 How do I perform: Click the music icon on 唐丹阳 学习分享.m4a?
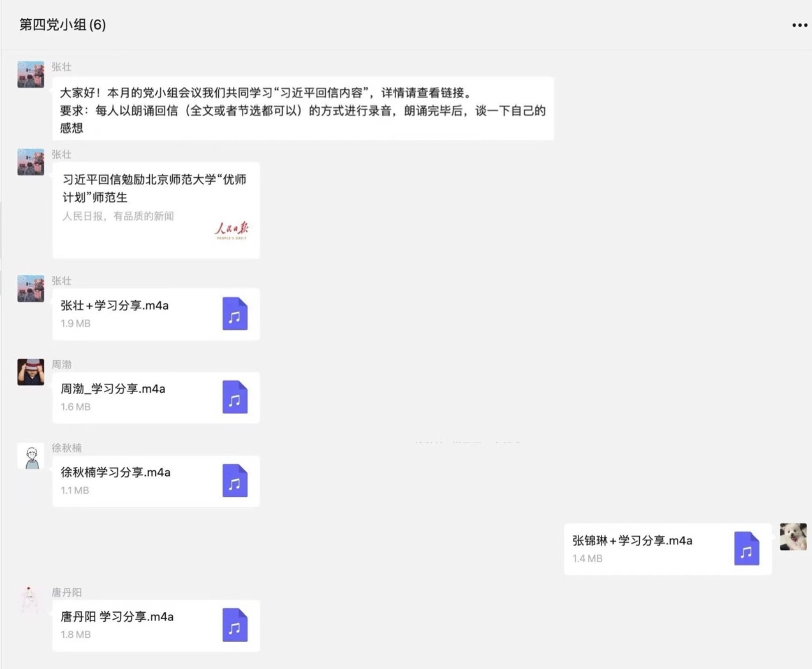coord(235,626)
